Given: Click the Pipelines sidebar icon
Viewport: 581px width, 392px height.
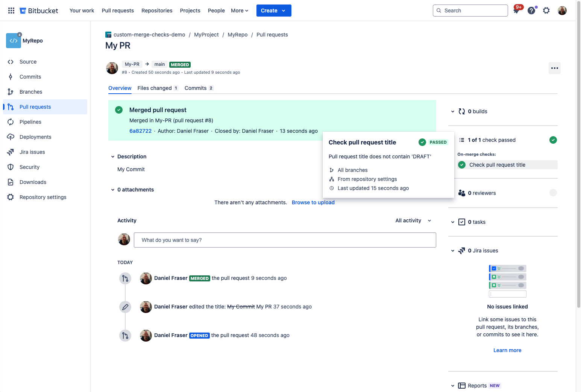Looking at the screenshot, I should [11, 122].
